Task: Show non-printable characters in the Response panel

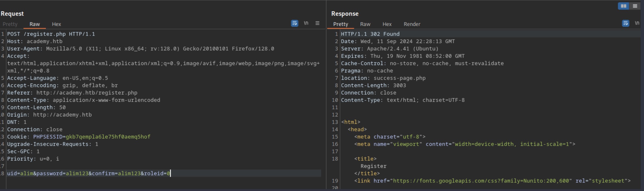Action: click(637, 23)
